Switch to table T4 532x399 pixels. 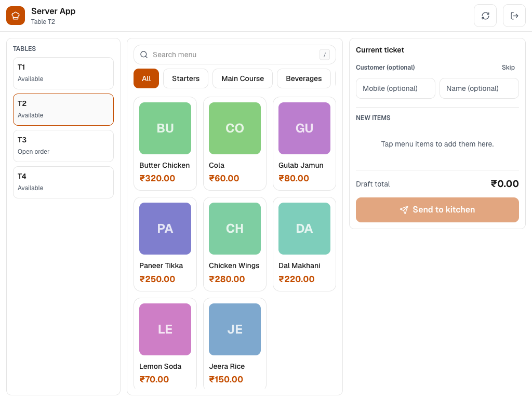pyautogui.click(x=63, y=182)
